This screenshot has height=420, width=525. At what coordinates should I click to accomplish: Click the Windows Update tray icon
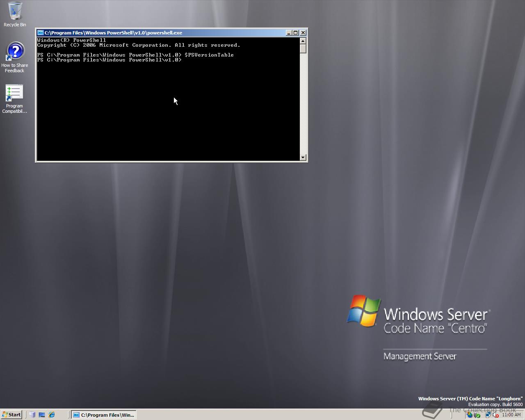click(x=469, y=415)
